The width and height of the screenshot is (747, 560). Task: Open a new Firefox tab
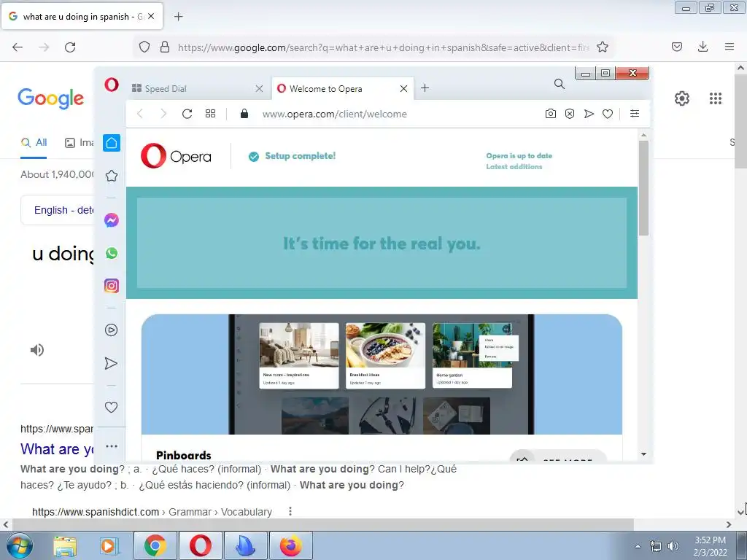178,17
